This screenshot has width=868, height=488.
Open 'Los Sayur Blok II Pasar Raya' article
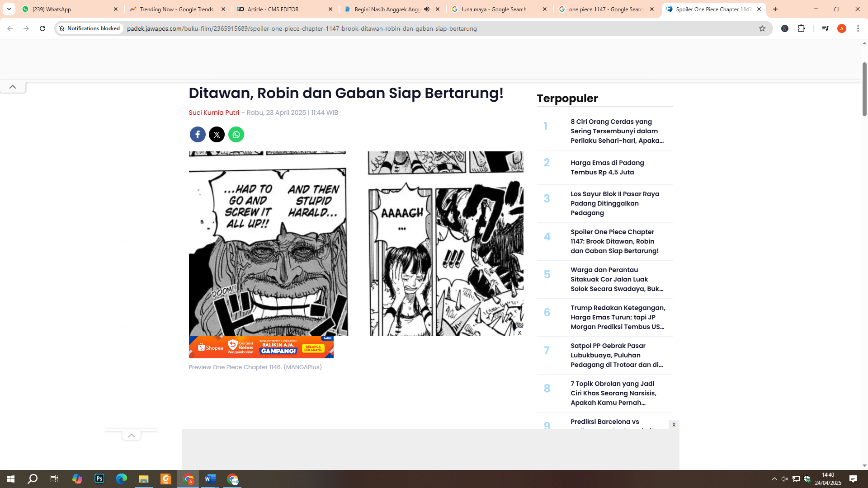(x=615, y=203)
